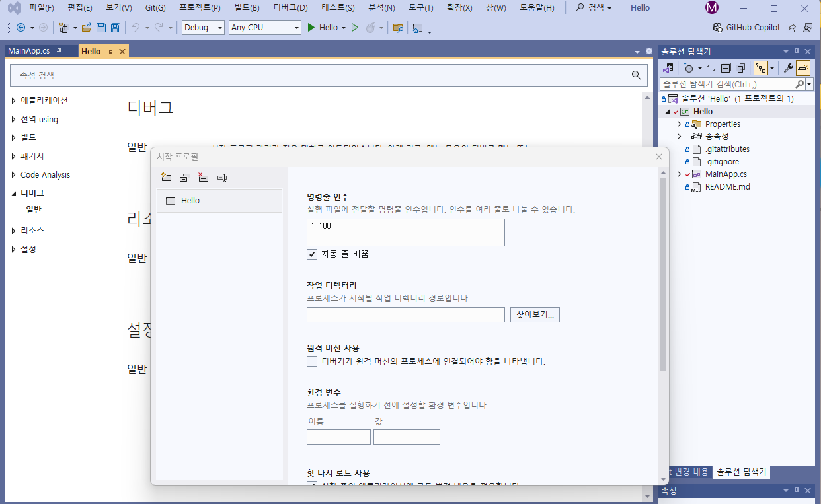Close the 시작 프로필 dialog
Viewport: 821px width, 504px height.
click(x=658, y=157)
